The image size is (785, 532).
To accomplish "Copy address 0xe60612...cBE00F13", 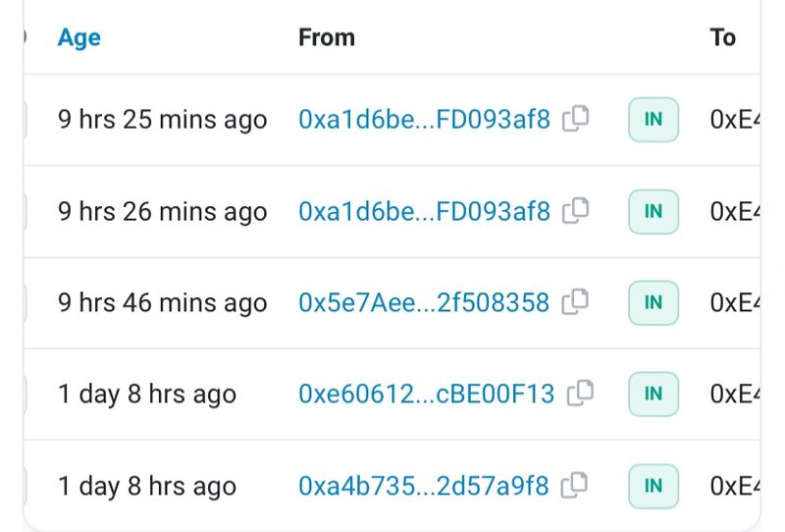I will (581, 394).
